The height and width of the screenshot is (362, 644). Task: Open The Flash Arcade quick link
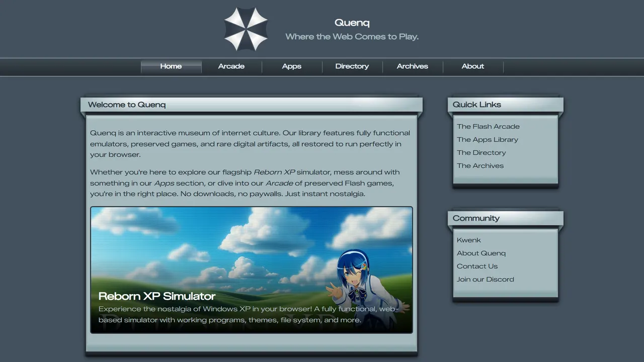point(488,127)
